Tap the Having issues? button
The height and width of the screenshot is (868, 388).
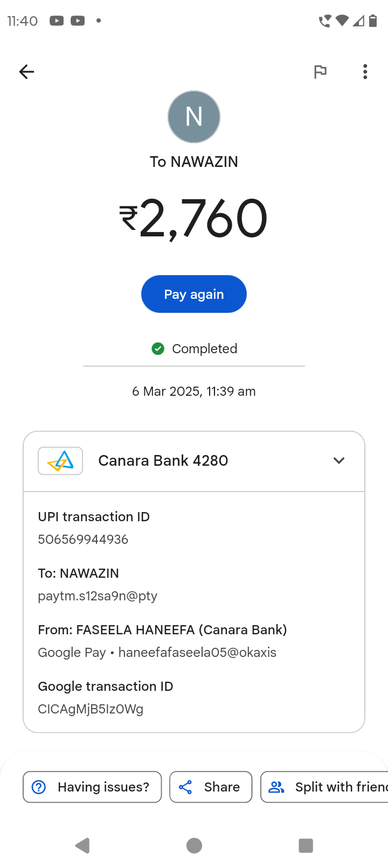click(x=92, y=787)
